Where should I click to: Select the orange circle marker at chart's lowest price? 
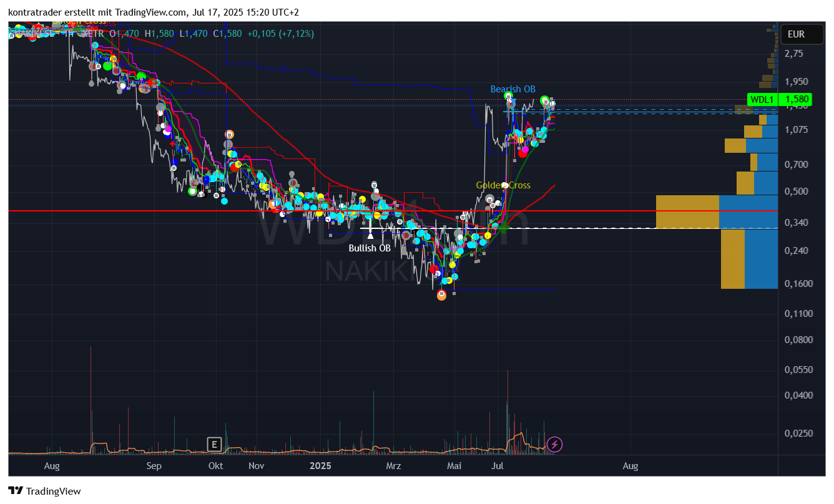click(442, 295)
